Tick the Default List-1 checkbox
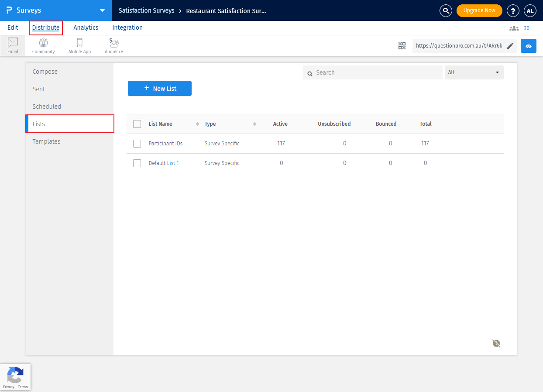543x392 pixels. click(x=137, y=163)
